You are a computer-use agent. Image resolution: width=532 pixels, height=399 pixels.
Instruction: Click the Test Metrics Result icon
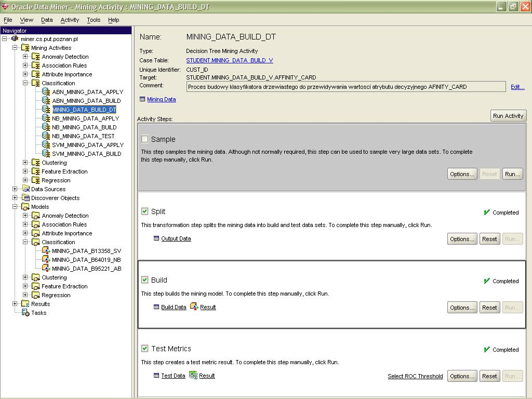pyautogui.click(x=193, y=375)
